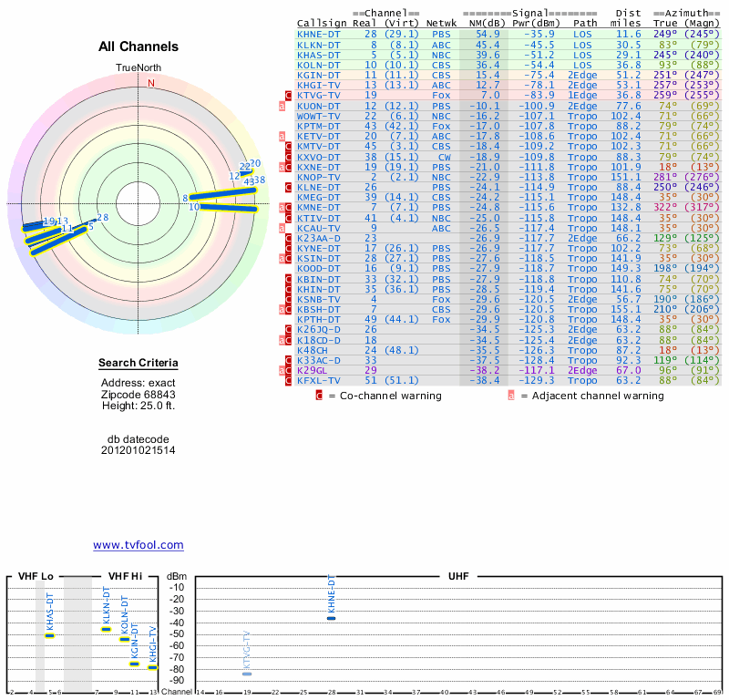Open KHNE-DT callsign link
This screenshot has height=700, width=729.
(x=319, y=34)
